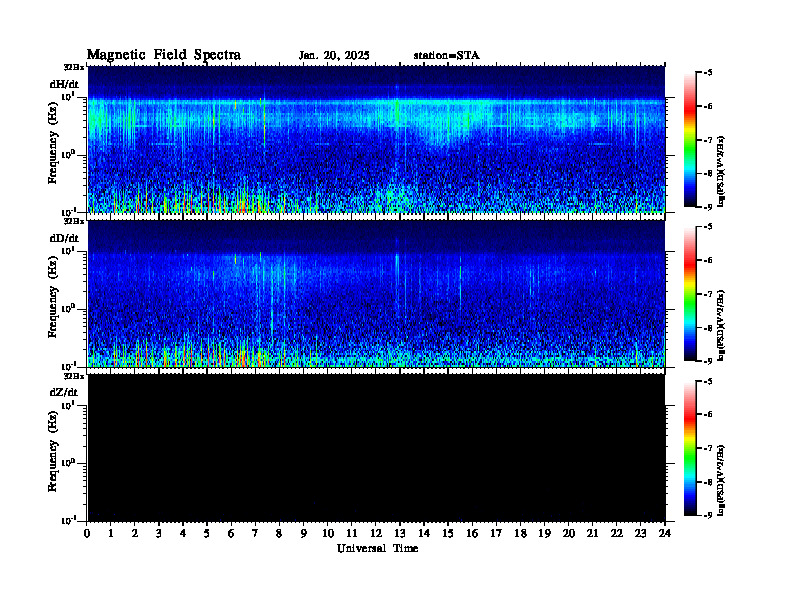This screenshot has width=792, height=612.
Task: Click the dD/dt panel color scale bar
Action: (690, 294)
